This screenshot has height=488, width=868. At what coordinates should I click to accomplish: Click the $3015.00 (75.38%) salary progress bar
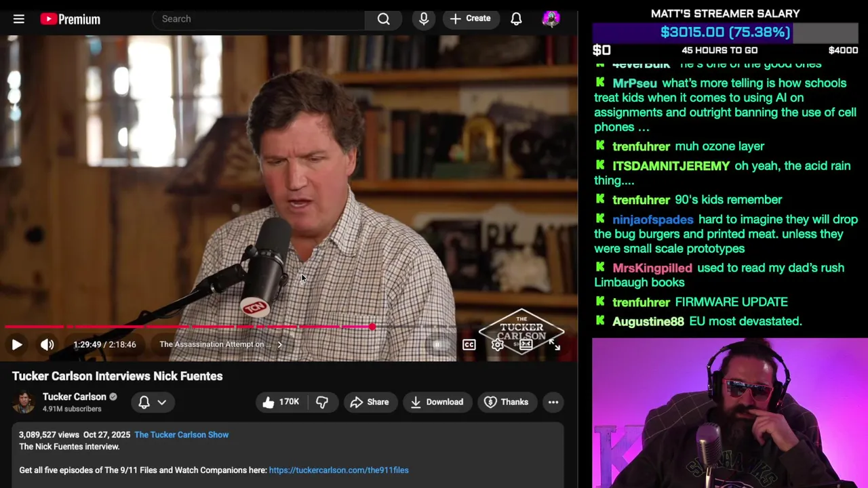(726, 32)
